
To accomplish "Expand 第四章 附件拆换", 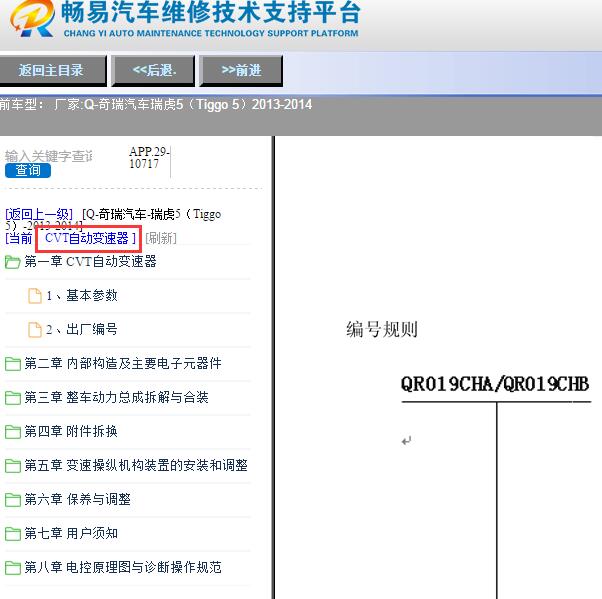I will (x=71, y=431).
